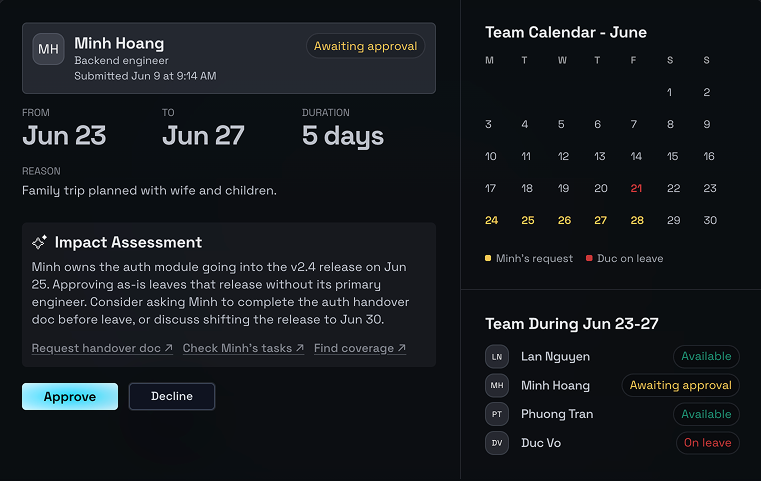The height and width of the screenshot is (481, 761).
Task: Click the 'Duc Vo' name
Action: tap(541, 443)
